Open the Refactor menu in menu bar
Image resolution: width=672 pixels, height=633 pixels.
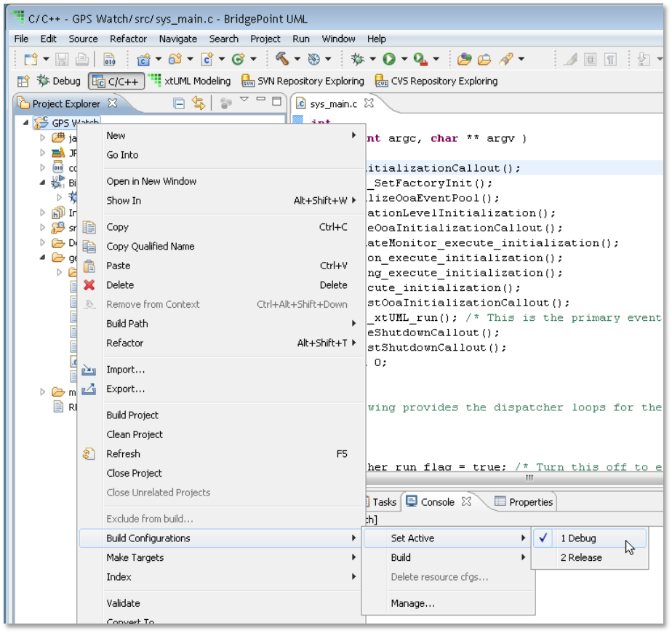(x=128, y=39)
